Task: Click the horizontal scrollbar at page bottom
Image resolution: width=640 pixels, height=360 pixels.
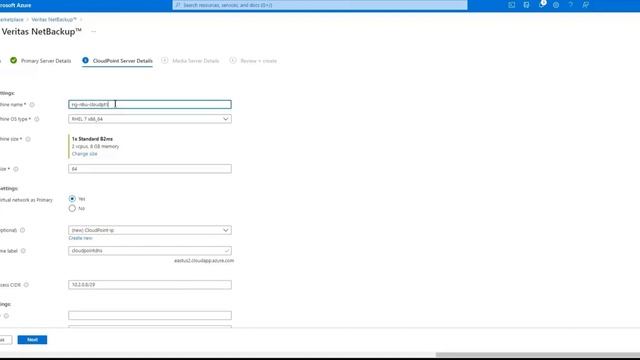Action: click(538, 355)
